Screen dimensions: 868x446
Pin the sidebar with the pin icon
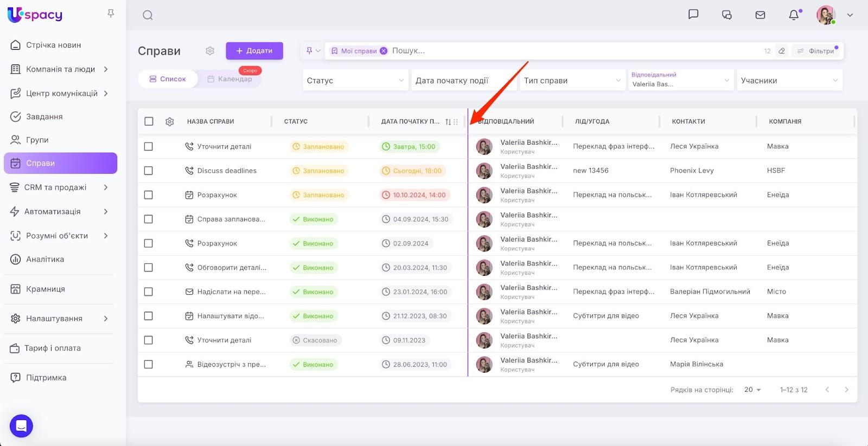(x=111, y=13)
